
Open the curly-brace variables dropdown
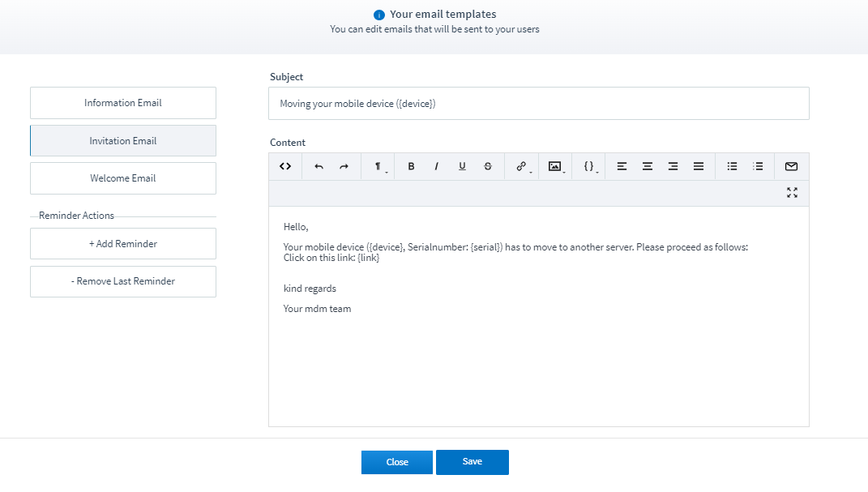pos(589,167)
